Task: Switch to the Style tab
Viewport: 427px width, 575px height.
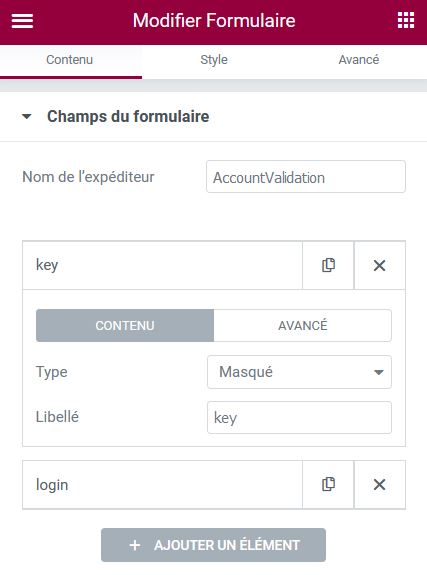Action: 214,60
